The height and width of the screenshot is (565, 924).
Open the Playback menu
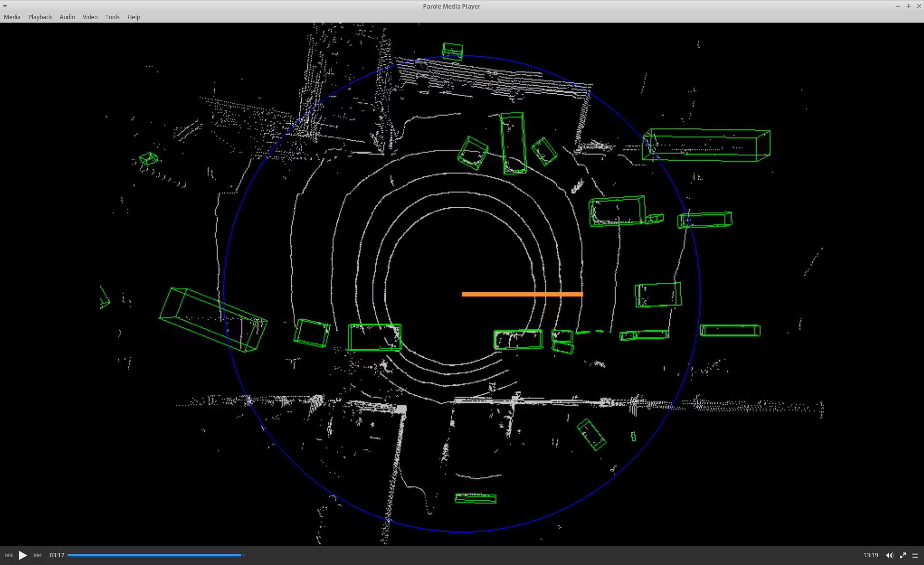40,17
